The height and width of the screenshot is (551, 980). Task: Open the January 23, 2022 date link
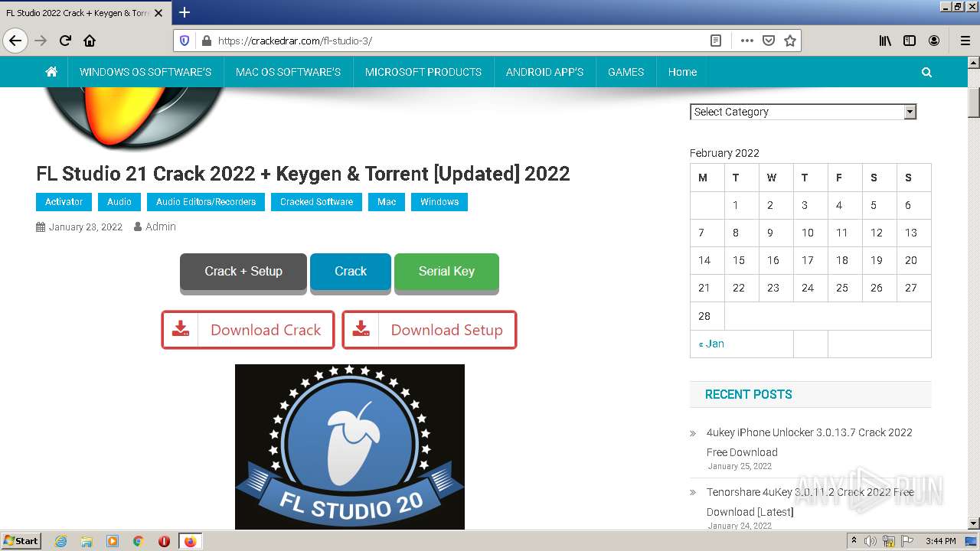(x=86, y=227)
